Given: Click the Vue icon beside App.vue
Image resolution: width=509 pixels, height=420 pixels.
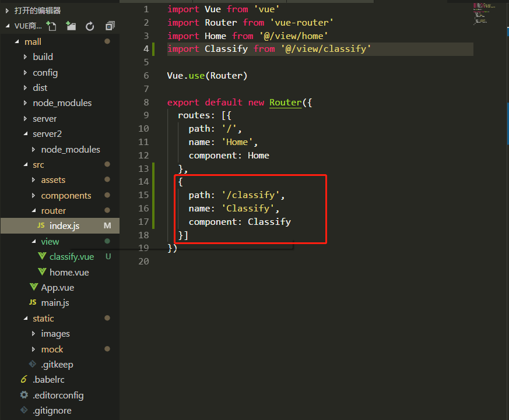Looking at the screenshot, I should [34, 287].
